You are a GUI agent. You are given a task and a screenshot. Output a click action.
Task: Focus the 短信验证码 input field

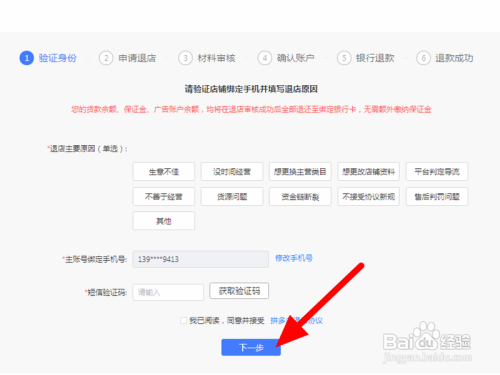coord(168,292)
